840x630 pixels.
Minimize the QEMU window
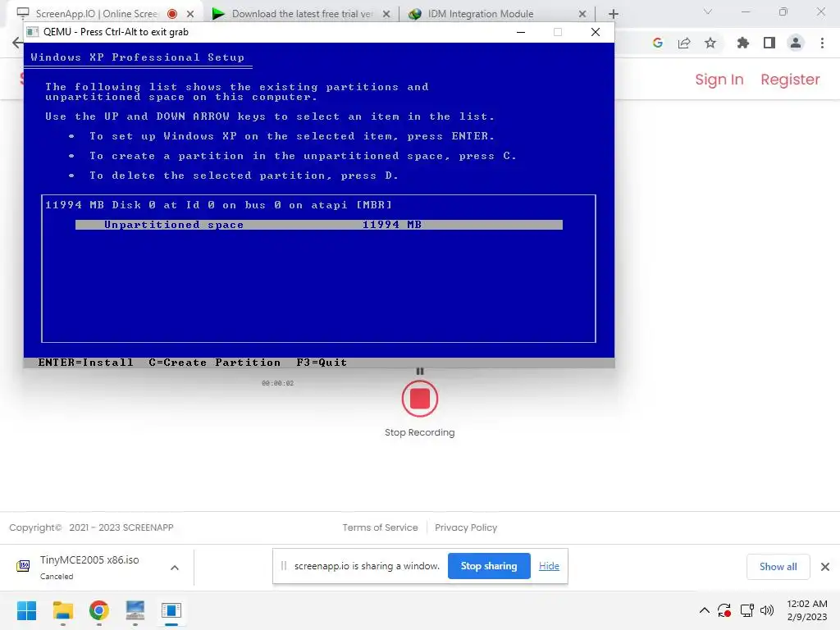[520, 32]
